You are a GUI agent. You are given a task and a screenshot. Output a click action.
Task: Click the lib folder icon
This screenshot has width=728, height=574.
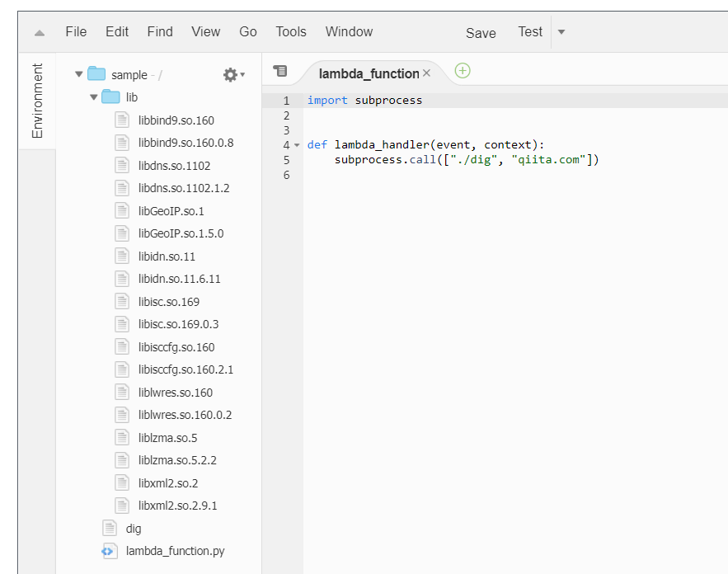click(111, 97)
